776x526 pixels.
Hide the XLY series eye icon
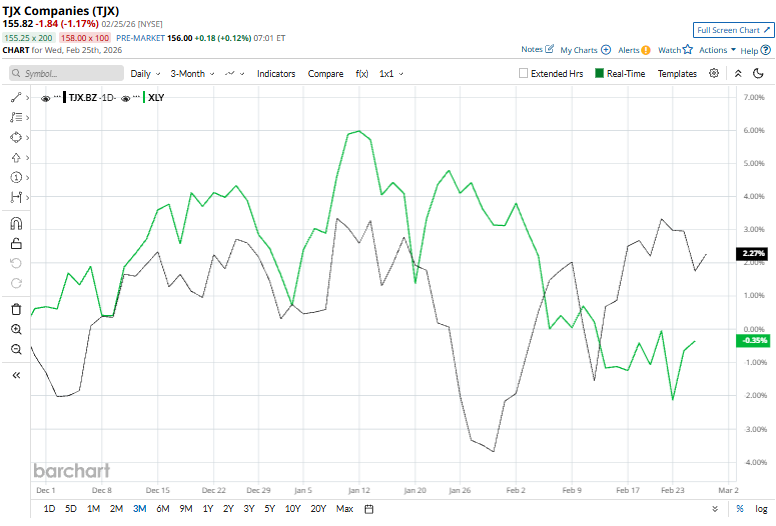coord(126,98)
